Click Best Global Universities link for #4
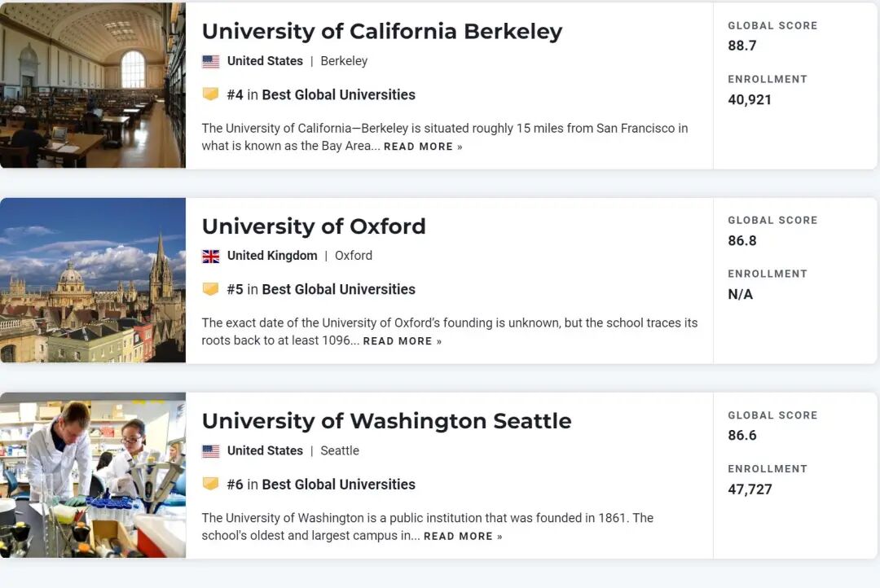This screenshot has height=588, width=880. click(338, 94)
